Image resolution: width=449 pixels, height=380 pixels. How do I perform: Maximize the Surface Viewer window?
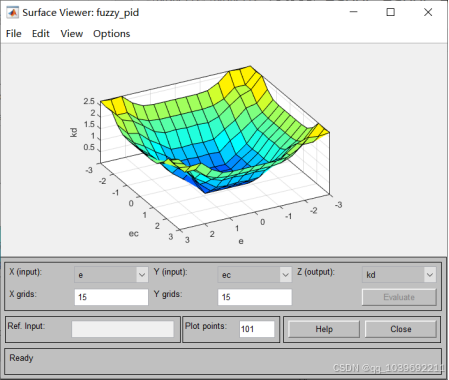[391, 12]
